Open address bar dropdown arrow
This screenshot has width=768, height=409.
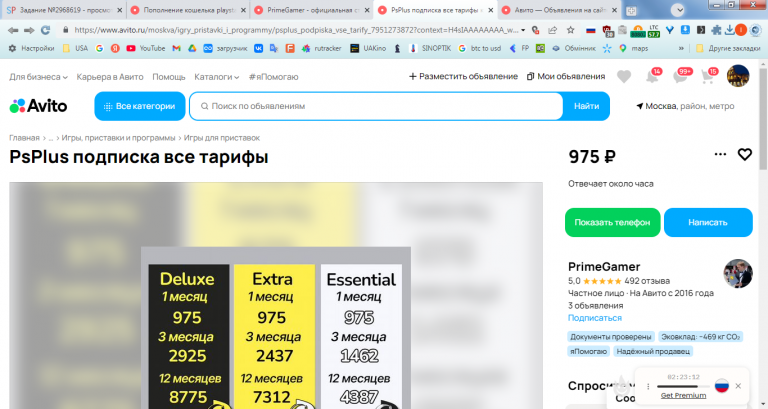coord(523,30)
